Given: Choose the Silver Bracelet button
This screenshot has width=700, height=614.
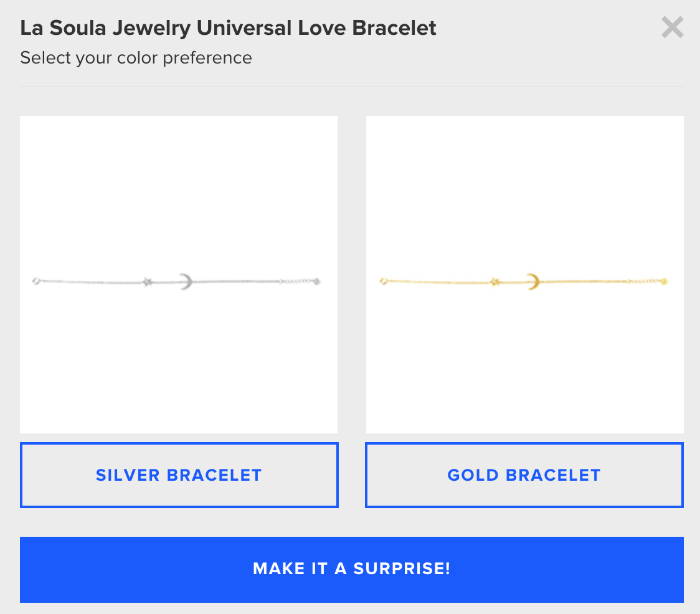Looking at the screenshot, I should click(179, 475).
